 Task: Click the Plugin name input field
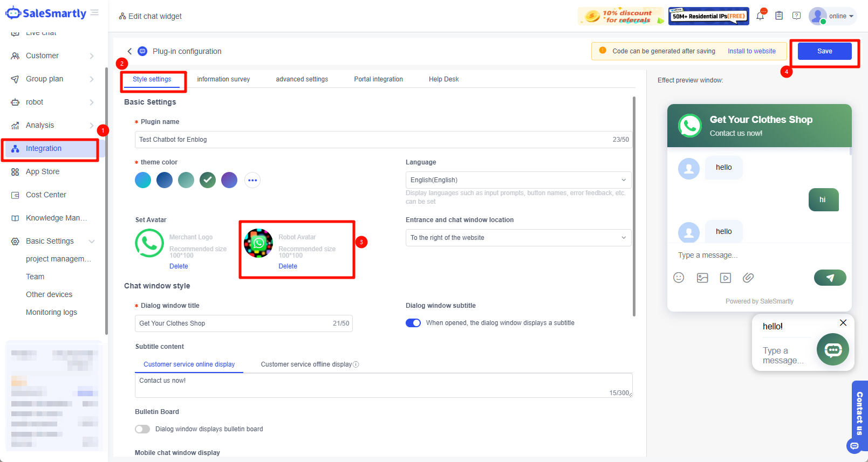point(372,140)
